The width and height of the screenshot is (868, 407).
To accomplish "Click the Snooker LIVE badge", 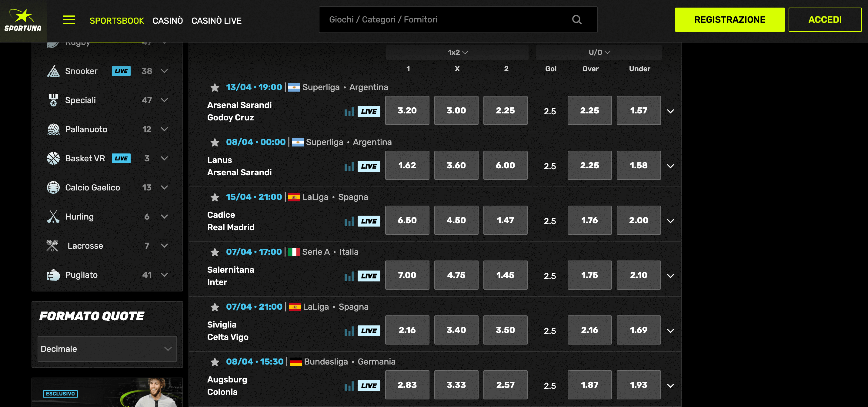I will 121,71.
